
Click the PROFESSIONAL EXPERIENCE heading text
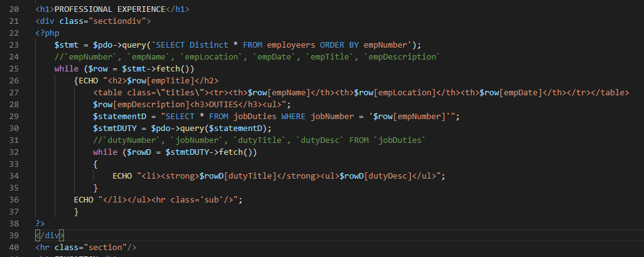click(x=112, y=9)
